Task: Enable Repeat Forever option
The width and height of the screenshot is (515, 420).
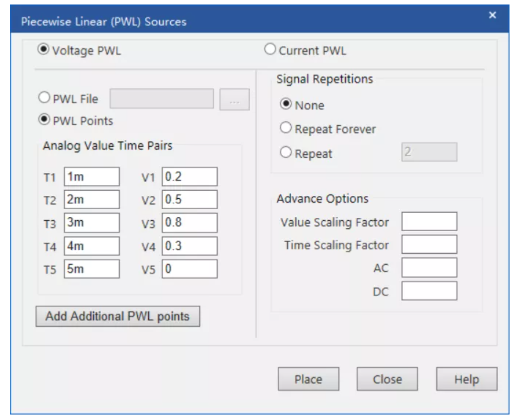Action: tap(286, 128)
